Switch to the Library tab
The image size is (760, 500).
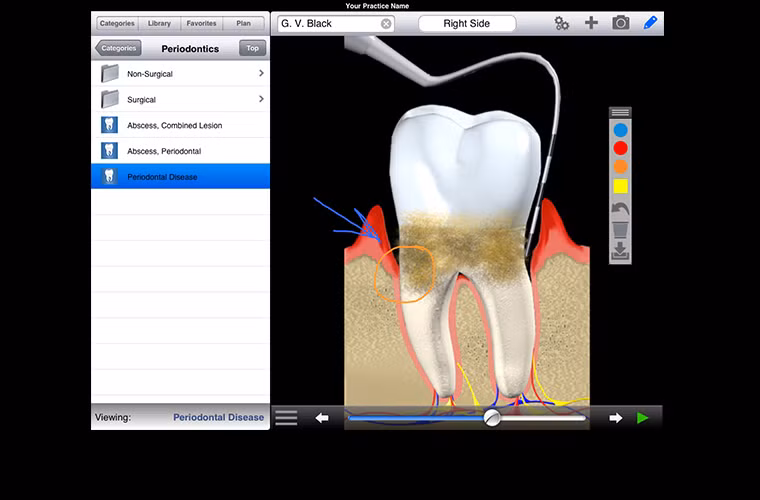(158, 23)
